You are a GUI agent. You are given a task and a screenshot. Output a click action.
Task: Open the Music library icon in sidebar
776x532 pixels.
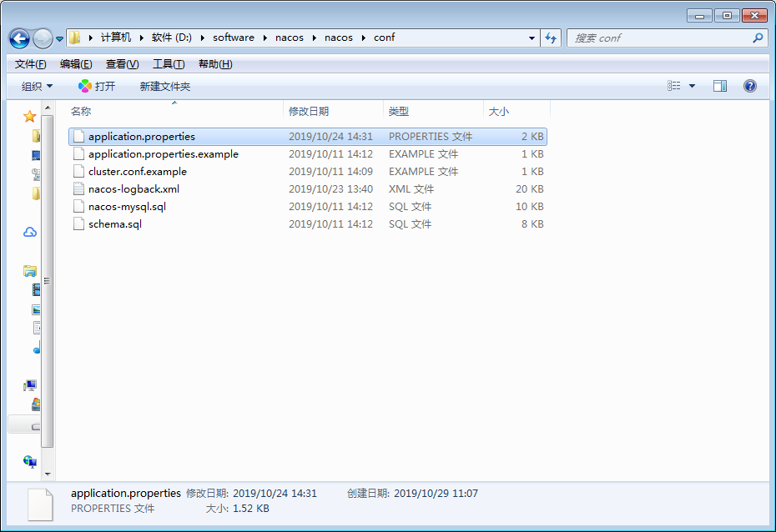pos(37,348)
